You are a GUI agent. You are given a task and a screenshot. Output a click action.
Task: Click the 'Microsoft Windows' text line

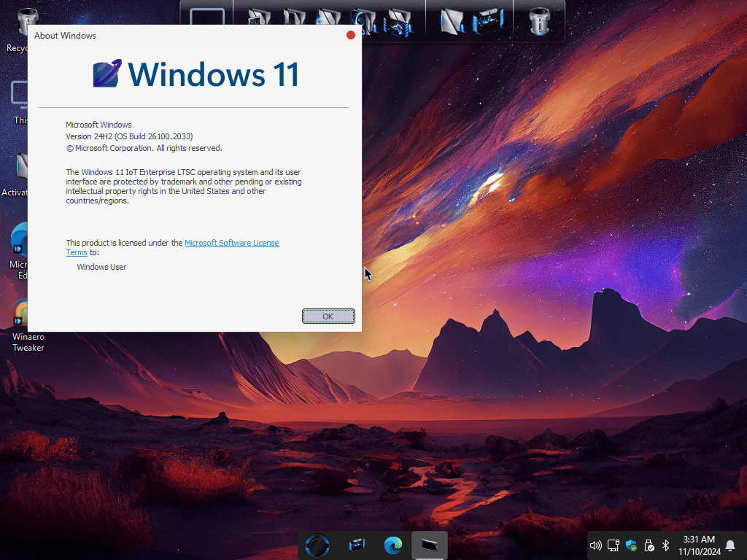coord(98,125)
